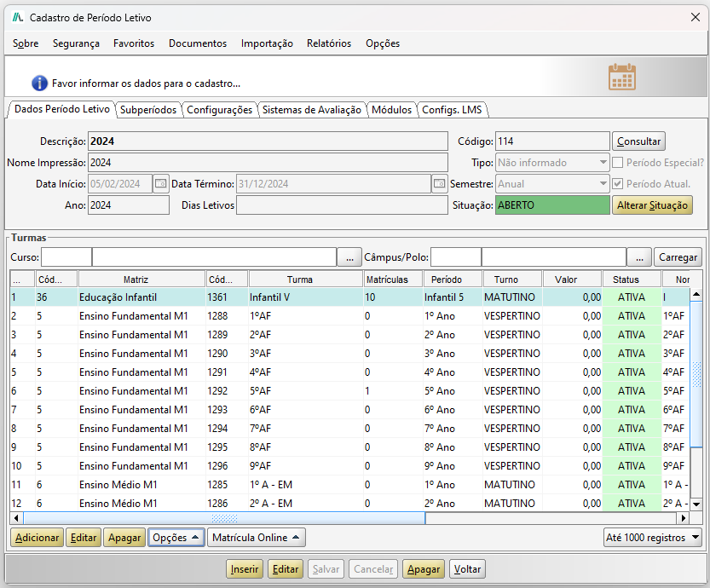The height and width of the screenshot is (588, 710).
Task: Click the Nome Impressão input field
Action: click(x=268, y=163)
